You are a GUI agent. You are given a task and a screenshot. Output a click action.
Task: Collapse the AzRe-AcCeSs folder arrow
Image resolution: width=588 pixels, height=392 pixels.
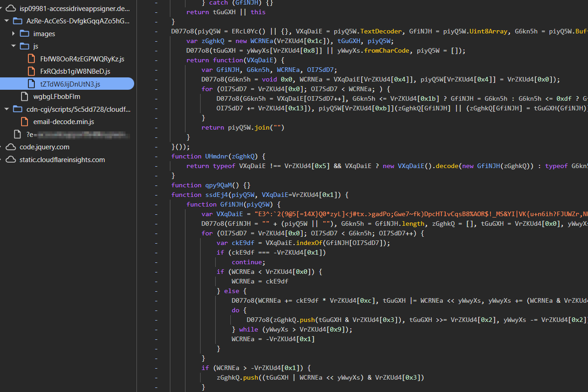click(x=6, y=21)
